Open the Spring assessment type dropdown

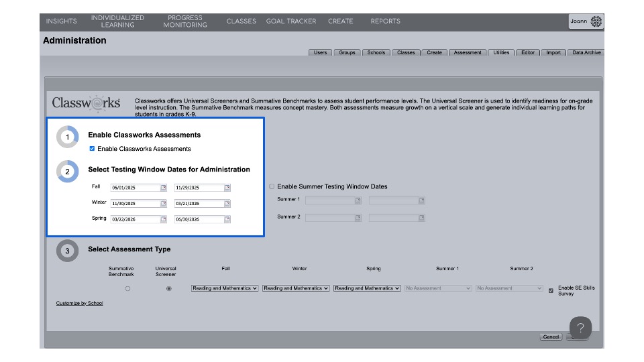pyautogui.click(x=367, y=288)
